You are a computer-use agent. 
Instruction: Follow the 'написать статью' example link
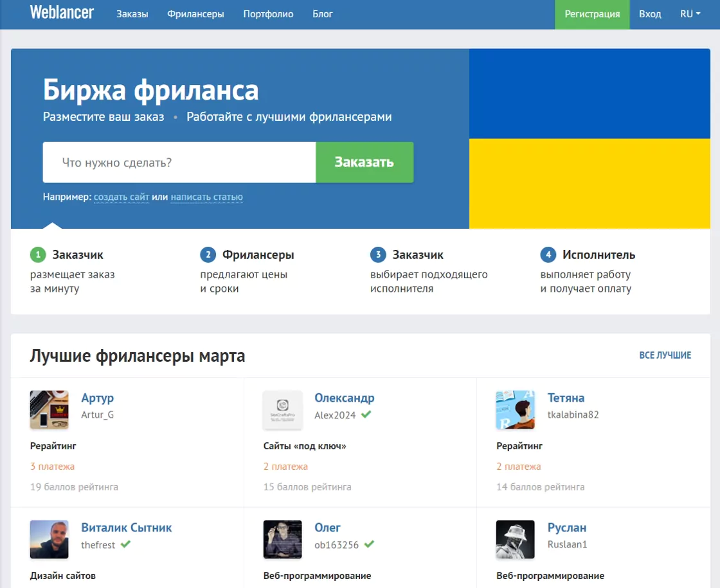point(206,197)
